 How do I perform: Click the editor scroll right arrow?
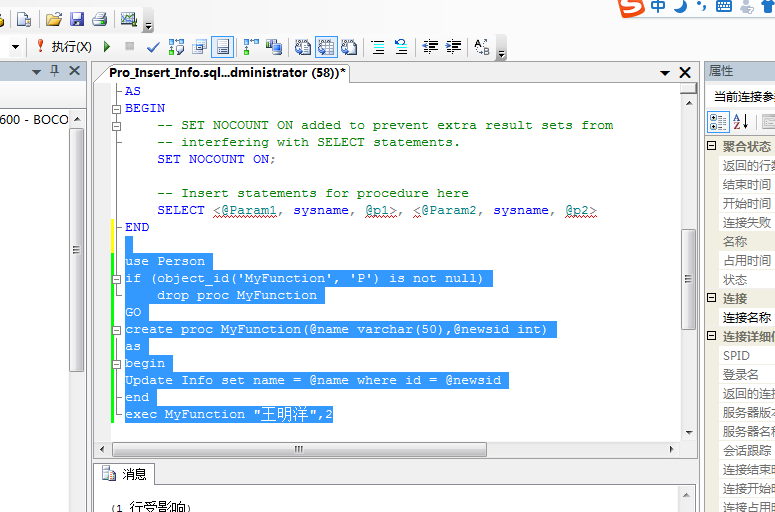click(x=672, y=449)
